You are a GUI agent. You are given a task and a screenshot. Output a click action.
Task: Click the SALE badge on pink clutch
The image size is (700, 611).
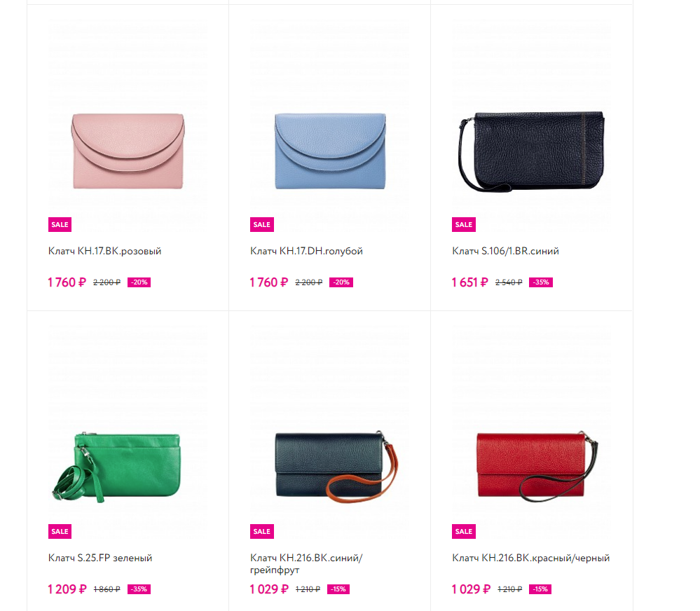(60, 224)
